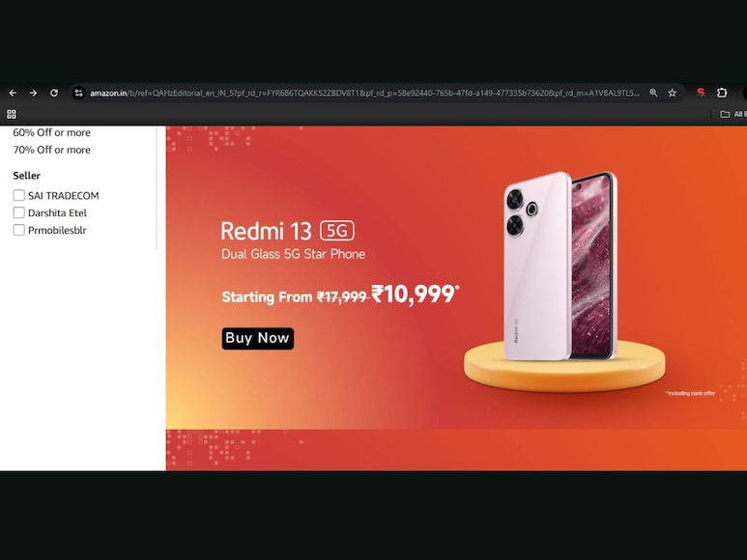Focus the amazon.in address bar
Screen dimensions: 747x560
(364, 93)
